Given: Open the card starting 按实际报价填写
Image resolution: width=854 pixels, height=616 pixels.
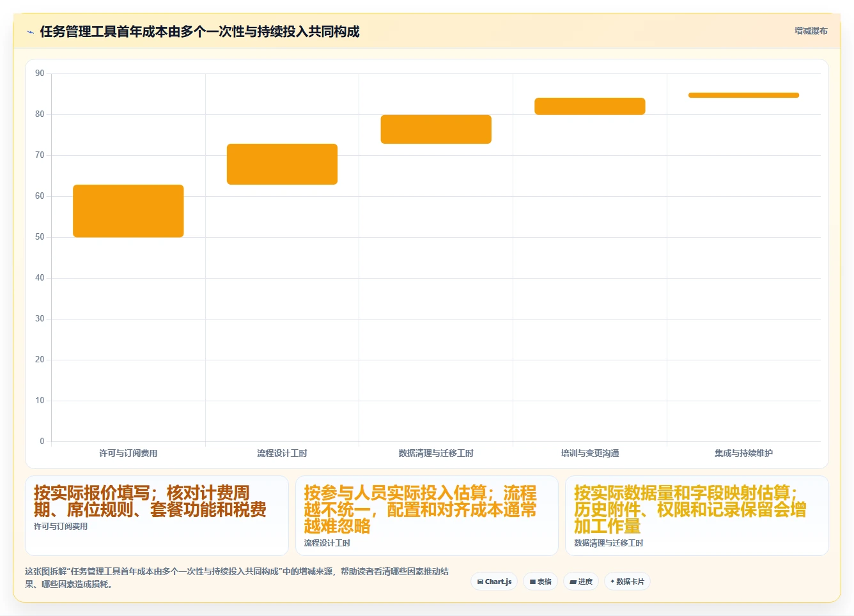Looking at the screenshot, I should (x=157, y=516).
